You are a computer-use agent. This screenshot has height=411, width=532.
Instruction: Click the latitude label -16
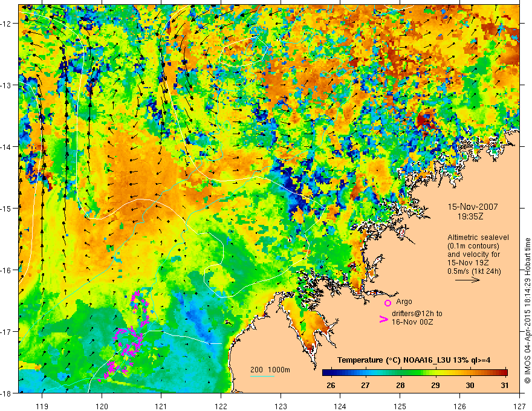click(7, 270)
